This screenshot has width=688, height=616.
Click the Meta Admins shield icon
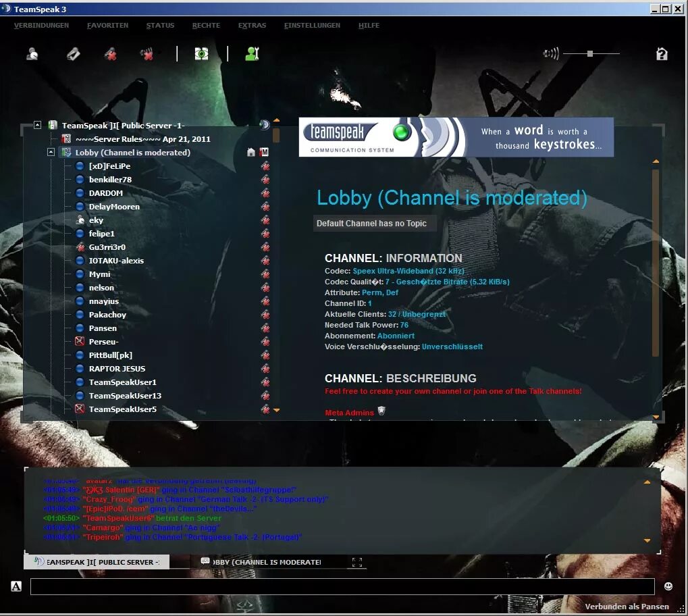pyautogui.click(x=381, y=411)
